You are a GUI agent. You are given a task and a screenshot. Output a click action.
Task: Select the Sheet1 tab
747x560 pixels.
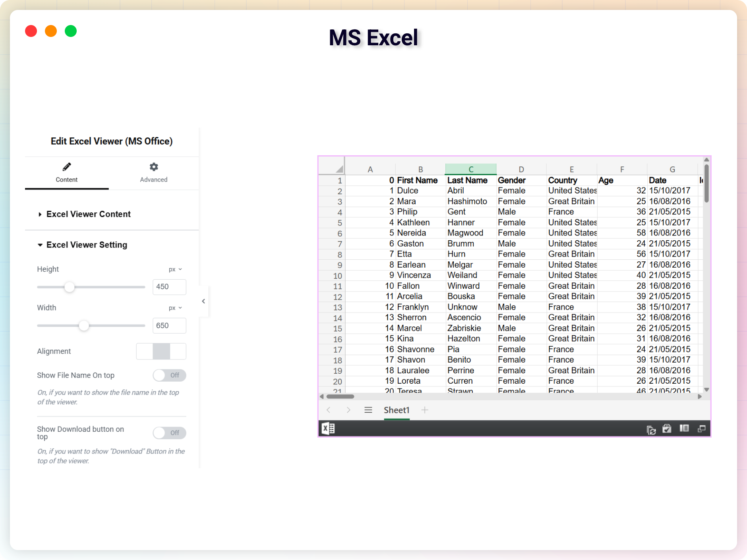tap(397, 410)
